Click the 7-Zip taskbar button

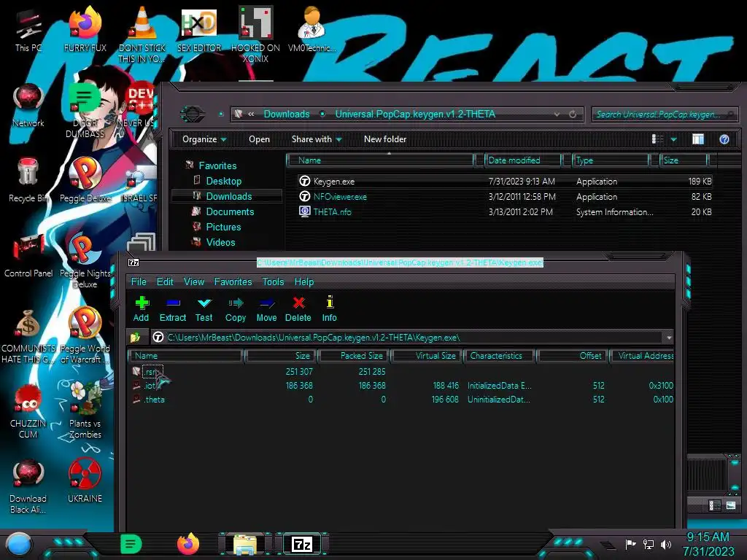coord(302,544)
